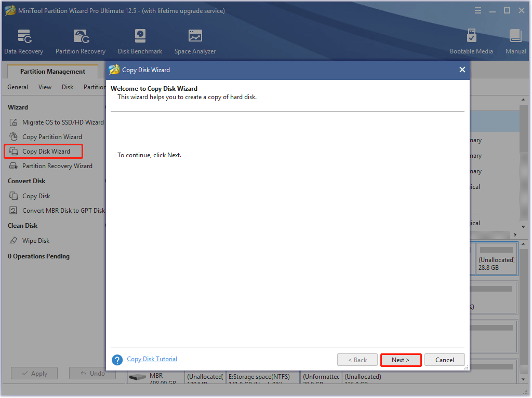Select the Partition Management tab

[x=52, y=72]
